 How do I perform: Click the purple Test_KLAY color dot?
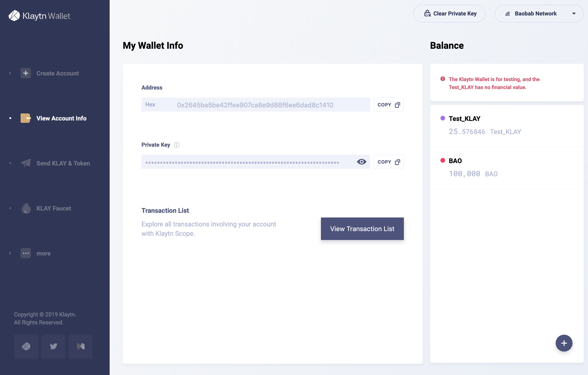[x=443, y=118]
